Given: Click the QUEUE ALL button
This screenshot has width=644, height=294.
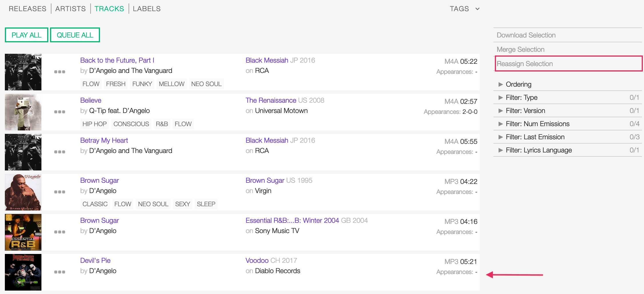Looking at the screenshot, I should (x=75, y=35).
